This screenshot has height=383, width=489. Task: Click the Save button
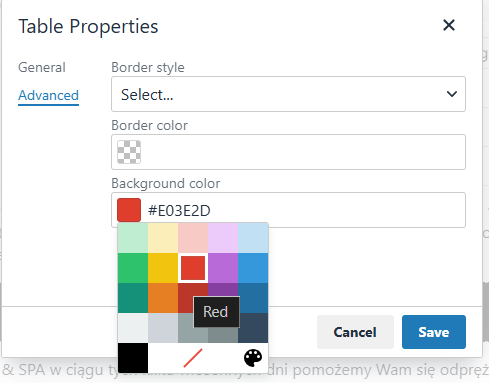point(434,332)
